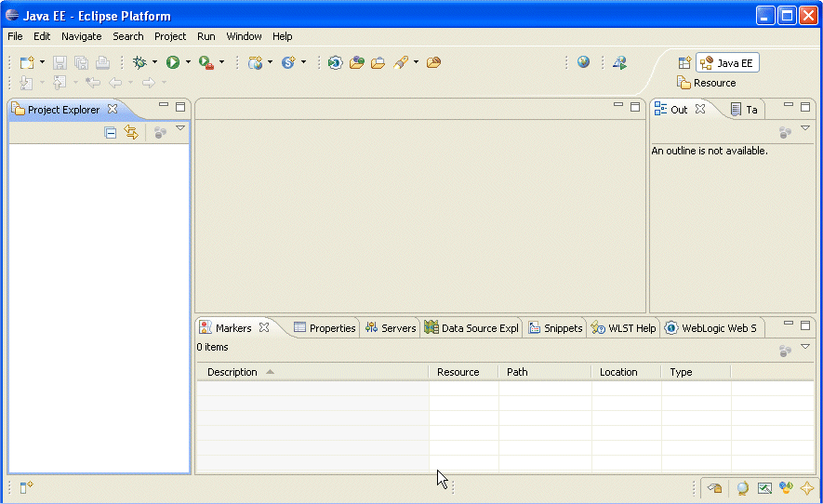Collapse all in Project Explorer

pyautogui.click(x=111, y=133)
